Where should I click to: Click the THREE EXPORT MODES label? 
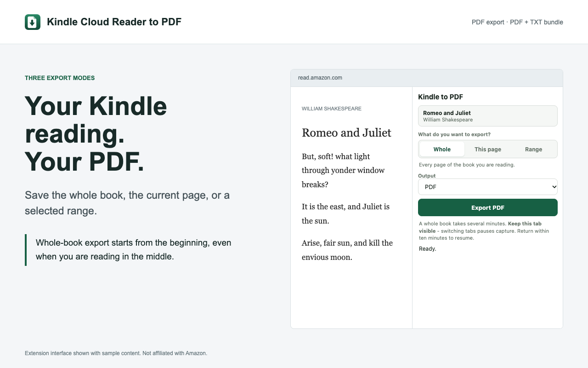coord(60,78)
